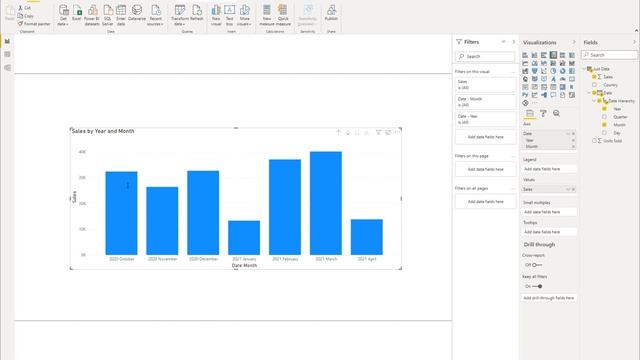
Task: Open the Fields well tab
Action: (x=530, y=113)
